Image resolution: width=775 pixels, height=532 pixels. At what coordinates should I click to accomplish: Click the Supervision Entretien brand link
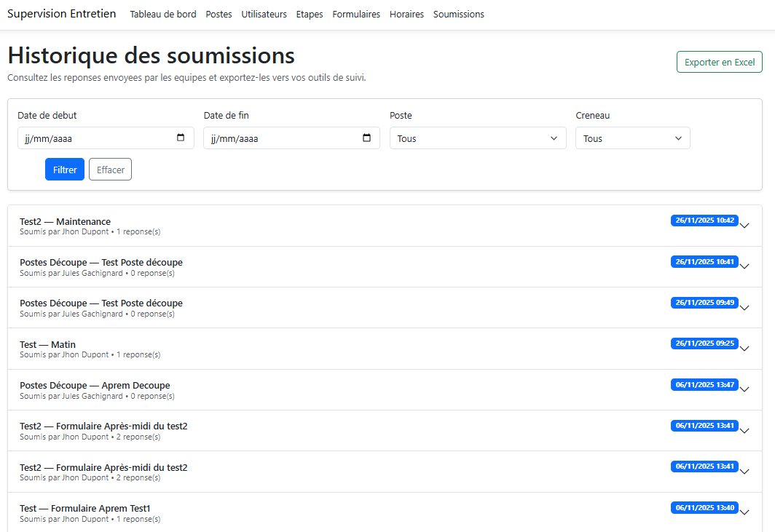click(x=61, y=14)
